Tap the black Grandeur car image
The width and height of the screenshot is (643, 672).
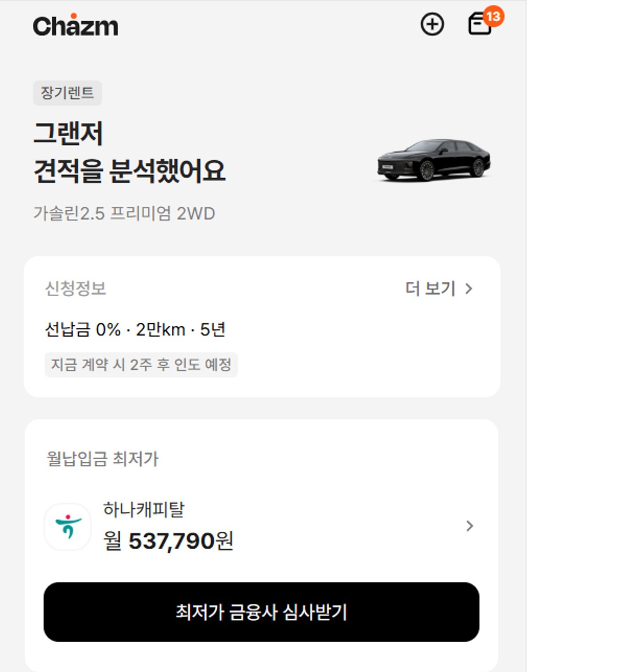pyautogui.click(x=433, y=159)
